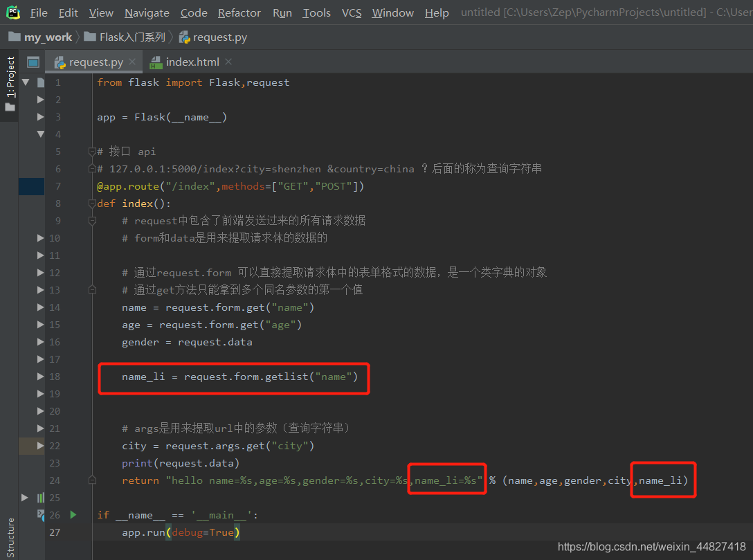Expand the tree arrow beside line number 22
This screenshot has width=753, height=560.
pos(41,445)
